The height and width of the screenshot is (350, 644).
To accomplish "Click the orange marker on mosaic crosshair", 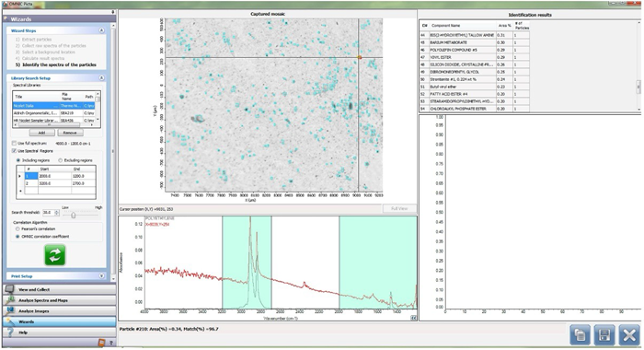I will point(360,57).
